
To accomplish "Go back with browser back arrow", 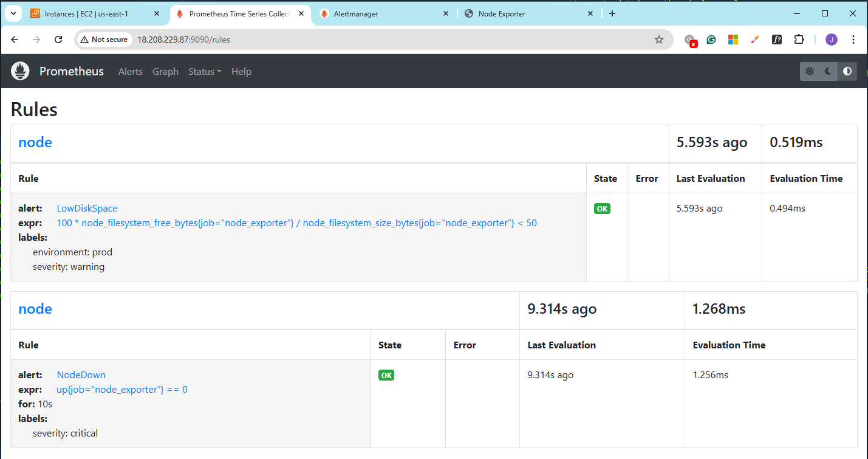I will pos(15,40).
